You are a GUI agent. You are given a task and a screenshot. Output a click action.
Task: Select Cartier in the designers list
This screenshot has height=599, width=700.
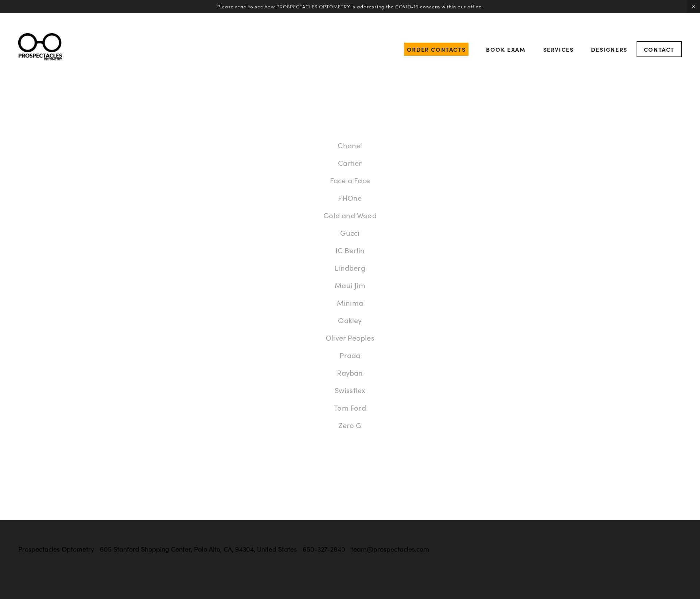pyautogui.click(x=350, y=163)
